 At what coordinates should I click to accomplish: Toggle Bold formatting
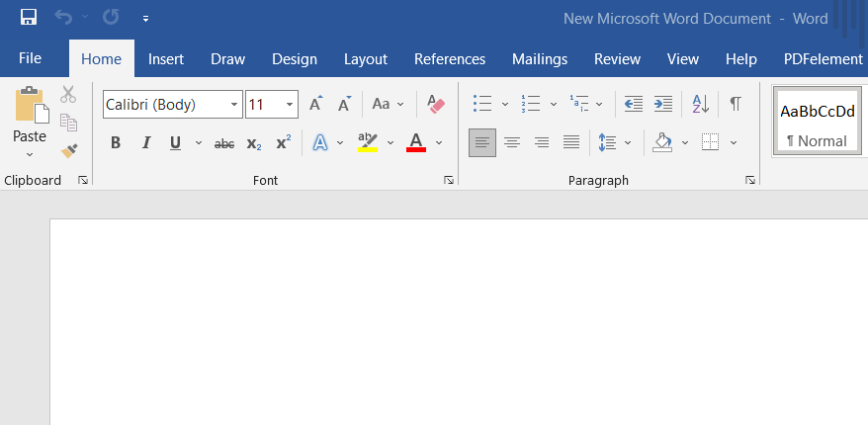pos(116,143)
